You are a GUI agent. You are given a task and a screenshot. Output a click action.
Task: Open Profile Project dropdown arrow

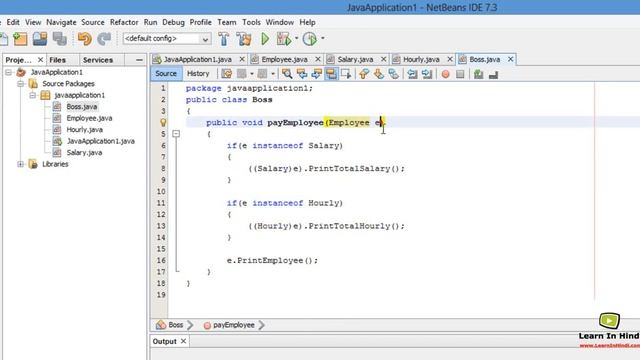coord(322,38)
